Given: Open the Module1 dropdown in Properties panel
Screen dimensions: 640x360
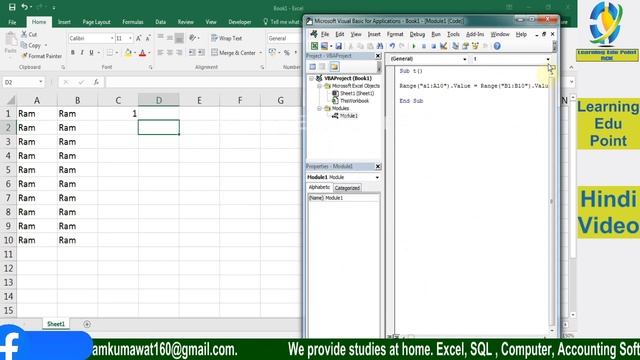Looking at the screenshot, I should (x=377, y=177).
